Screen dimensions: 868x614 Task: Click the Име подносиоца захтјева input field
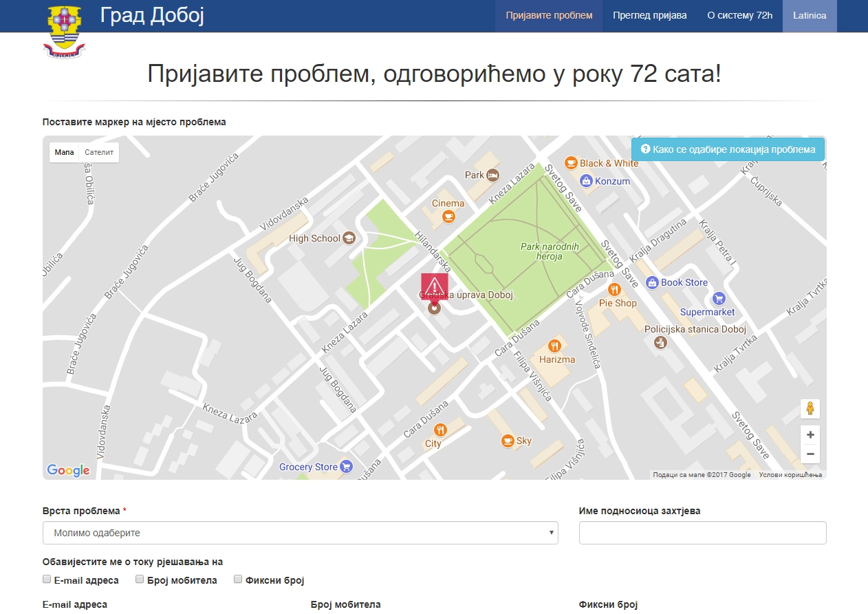702,532
